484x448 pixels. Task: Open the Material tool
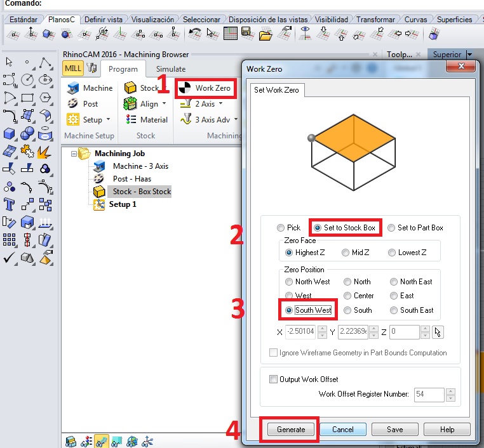(x=146, y=120)
